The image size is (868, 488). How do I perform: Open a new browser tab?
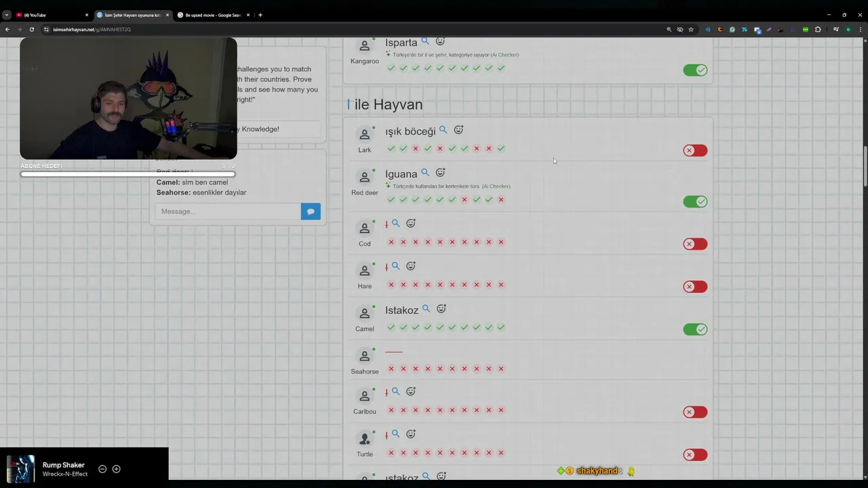[260, 15]
